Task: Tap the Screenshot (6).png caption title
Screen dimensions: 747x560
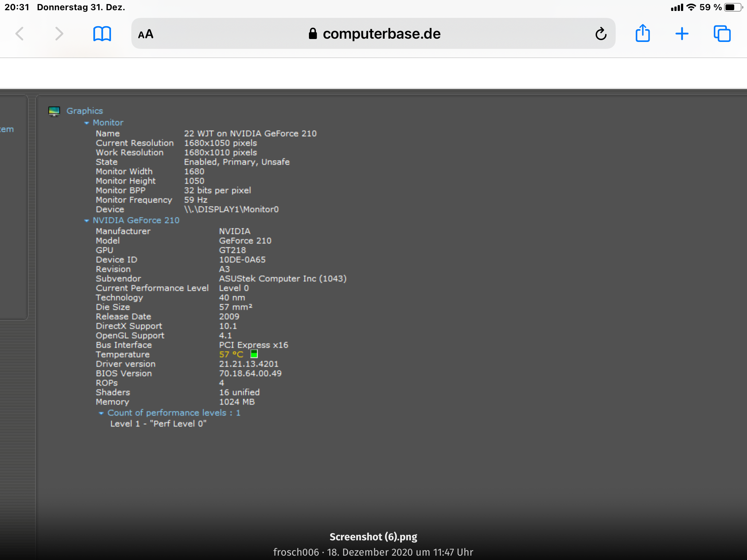Action: click(373, 537)
